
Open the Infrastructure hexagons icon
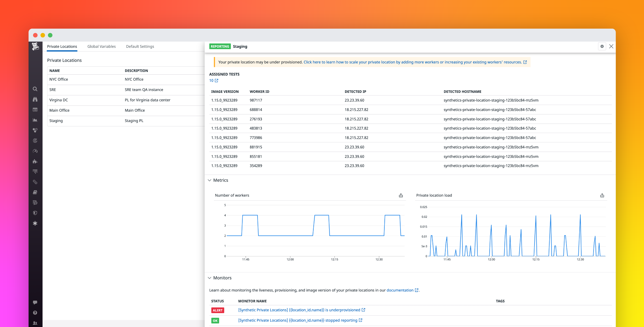click(x=35, y=130)
